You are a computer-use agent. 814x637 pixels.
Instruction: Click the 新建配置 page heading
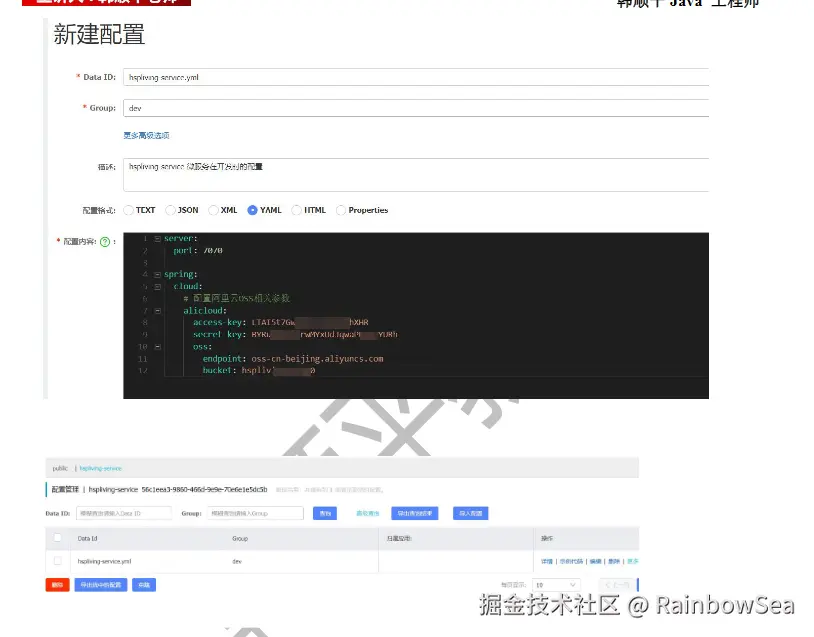point(99,35)
